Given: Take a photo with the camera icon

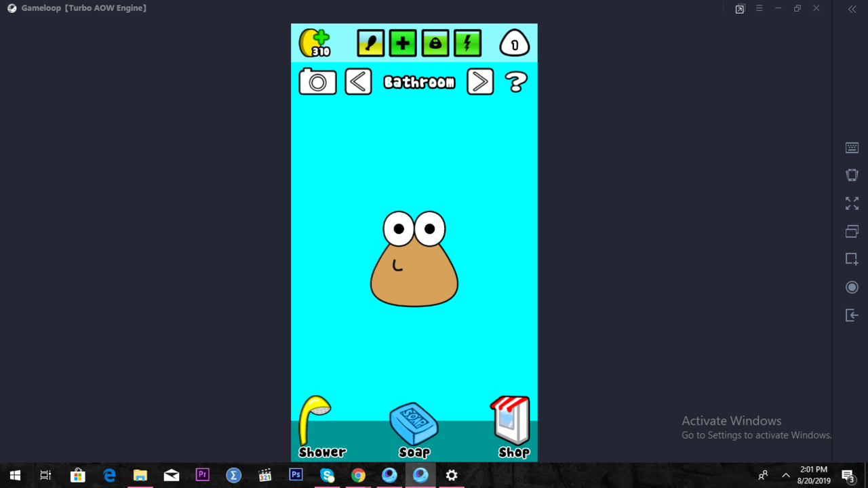Looking at the screenshot, I should click(x=317, y=82).
